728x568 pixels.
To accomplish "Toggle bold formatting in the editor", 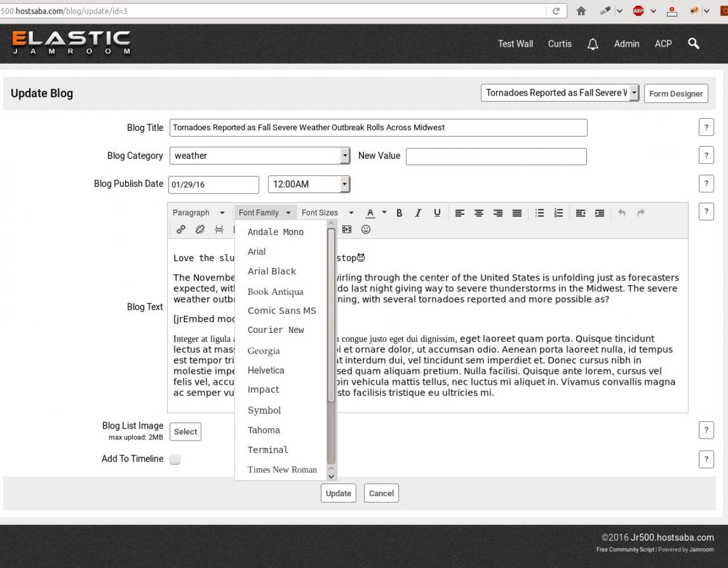I will tap(399, 213).
